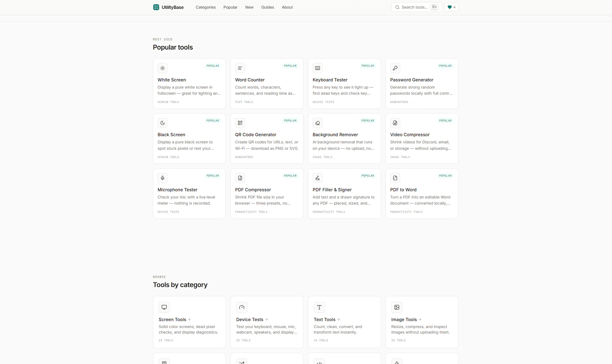Open the Device Tests category link

(250, 319)
